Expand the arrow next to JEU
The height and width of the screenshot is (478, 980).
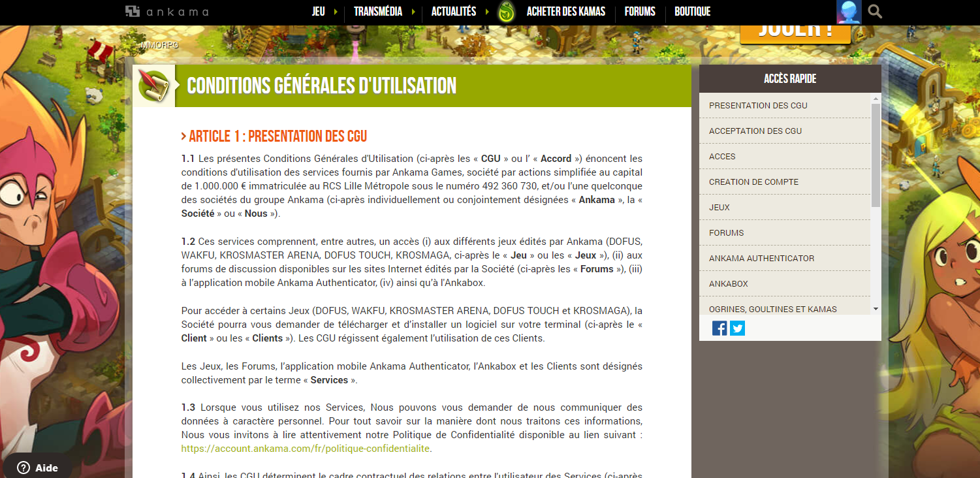coord(336,12)
